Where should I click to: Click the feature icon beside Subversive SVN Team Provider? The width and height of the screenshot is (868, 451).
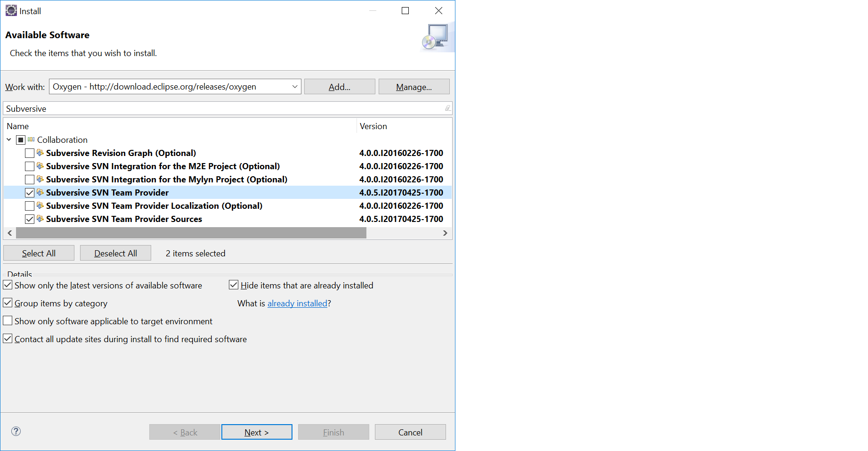[x=41, y=192]
